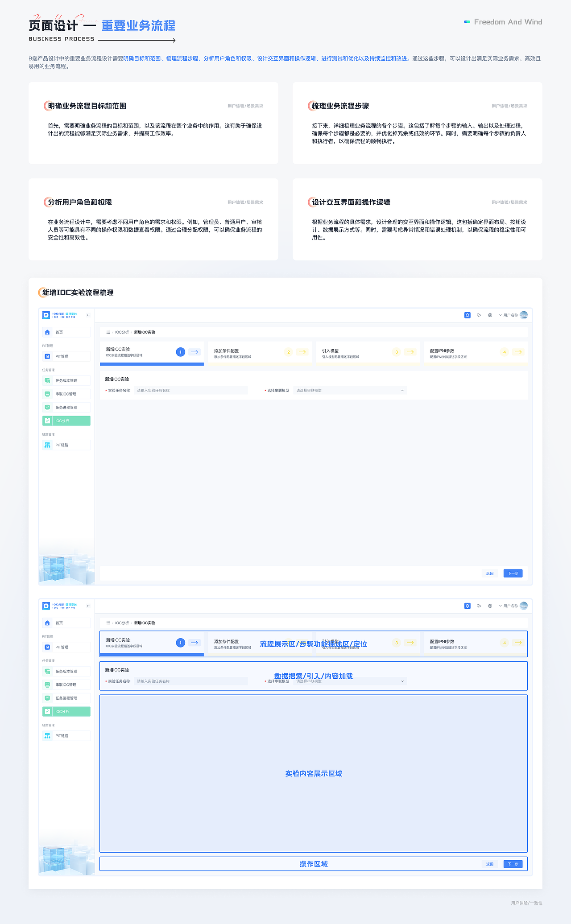The width and height of the screenshot is (571, 924).
Task: Open 请选择串联模型 dropdown in annotated mockup
Action: (x=350, y=681)
